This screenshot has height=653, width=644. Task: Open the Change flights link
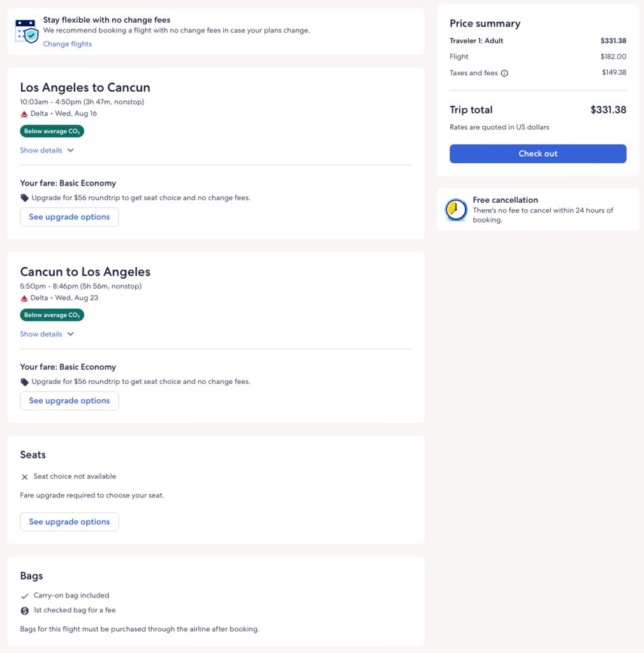click(x=68, y=44)
